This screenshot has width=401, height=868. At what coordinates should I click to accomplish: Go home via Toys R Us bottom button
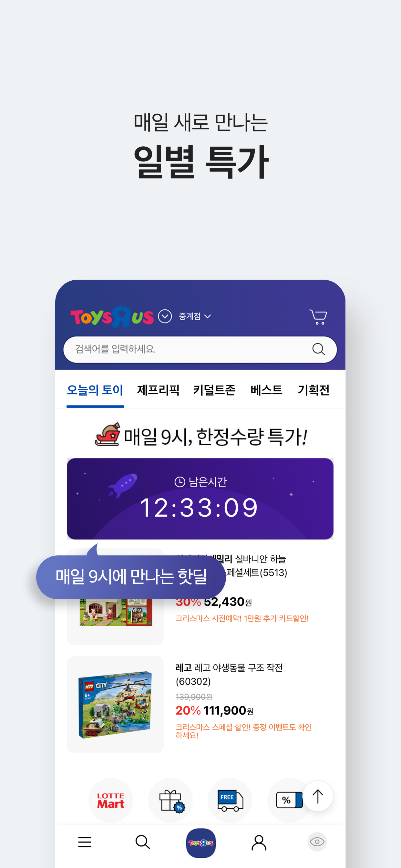pos(201,843)
